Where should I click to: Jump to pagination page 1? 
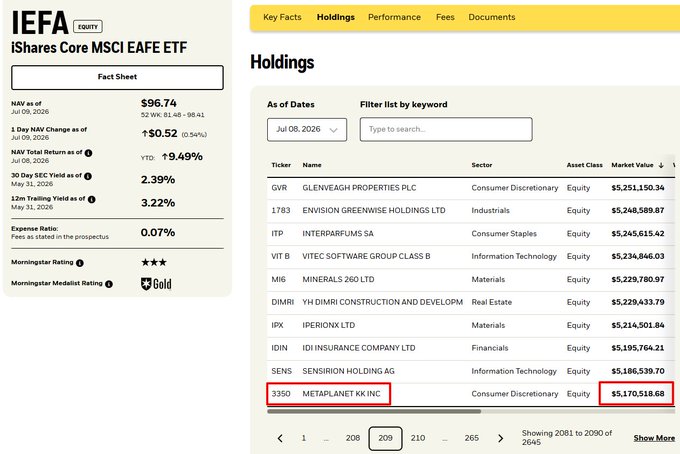click(304, 438)
